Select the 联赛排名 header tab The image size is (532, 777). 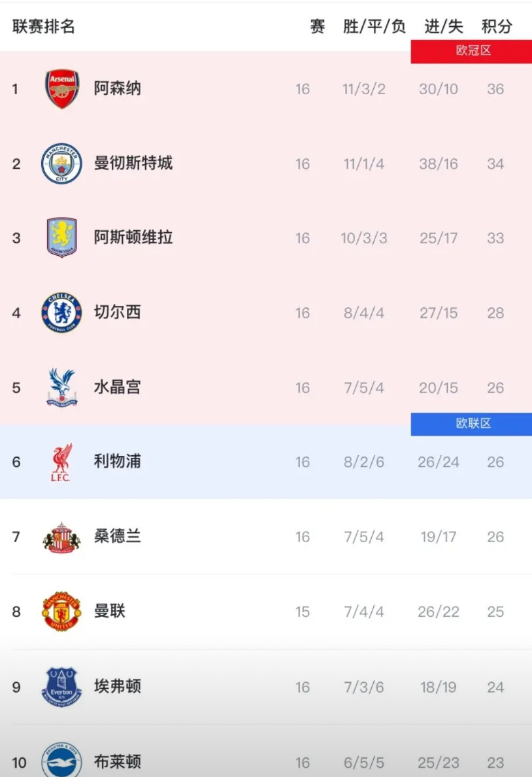(x=44, y=27)
